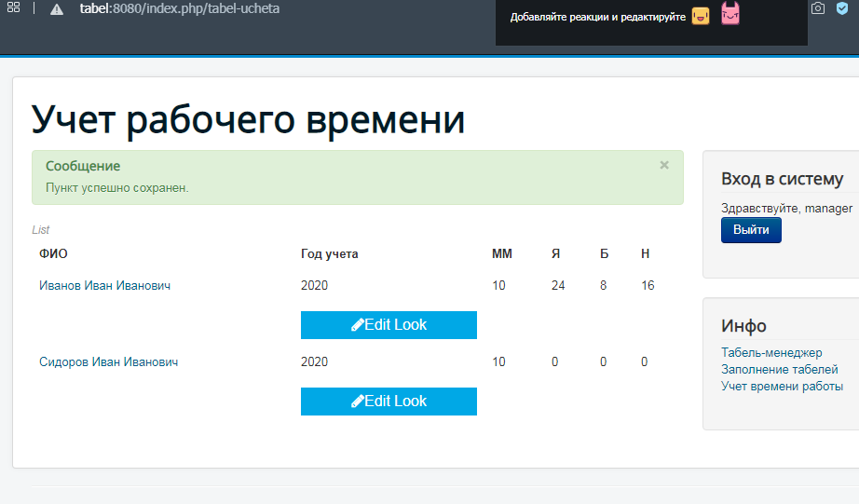Open the Табель-менеджер menu link

tap(771, 353)
